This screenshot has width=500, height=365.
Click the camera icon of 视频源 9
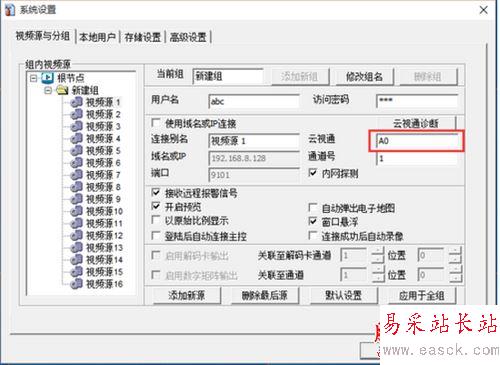[x=77, y=199]
